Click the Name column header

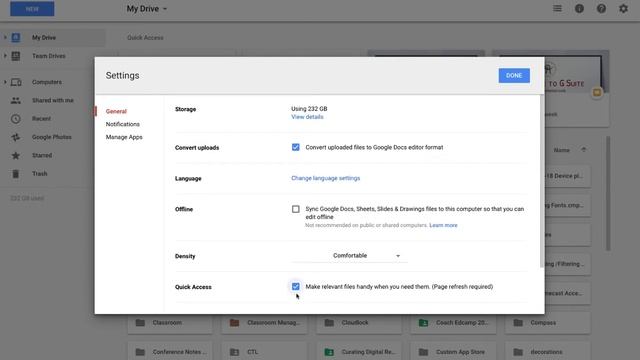tap(562, 150)
